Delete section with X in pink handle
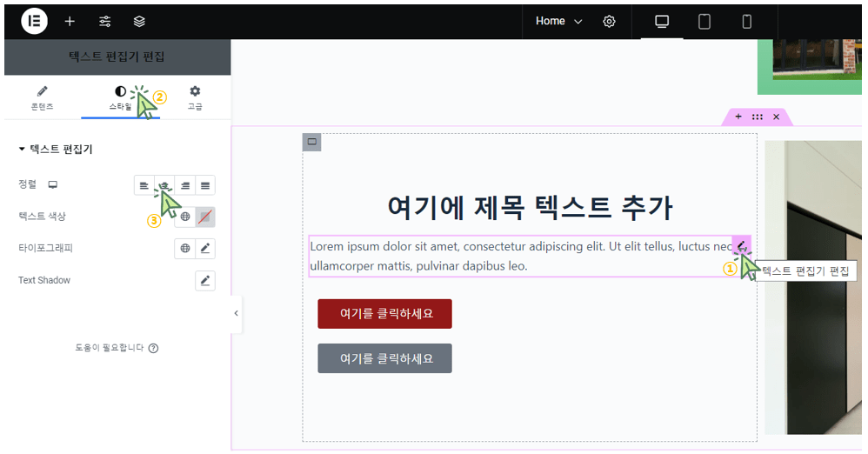 (776, 117)
